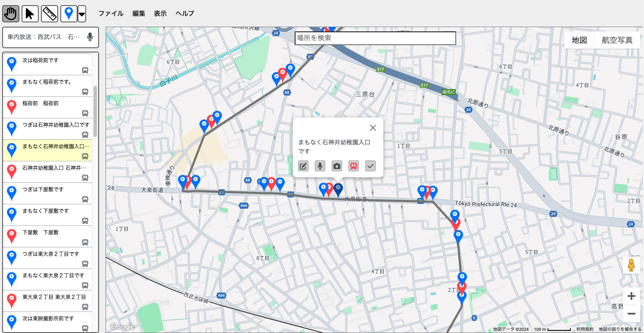Select the hand pan tool
This screenshot has width=644, height=333.
(11, 14)
